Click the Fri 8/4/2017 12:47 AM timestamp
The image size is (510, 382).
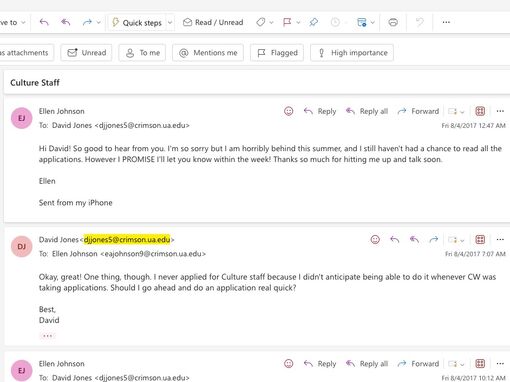[x=473, y=126]
